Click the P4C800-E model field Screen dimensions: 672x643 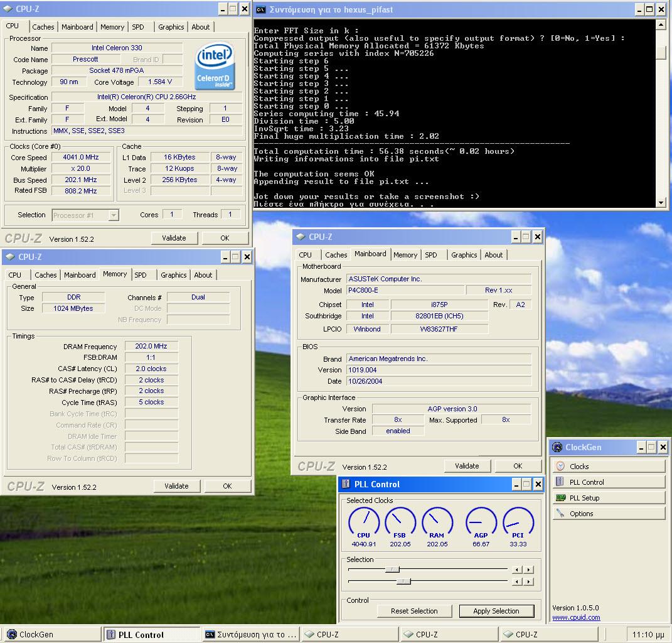tap(405, 290)
